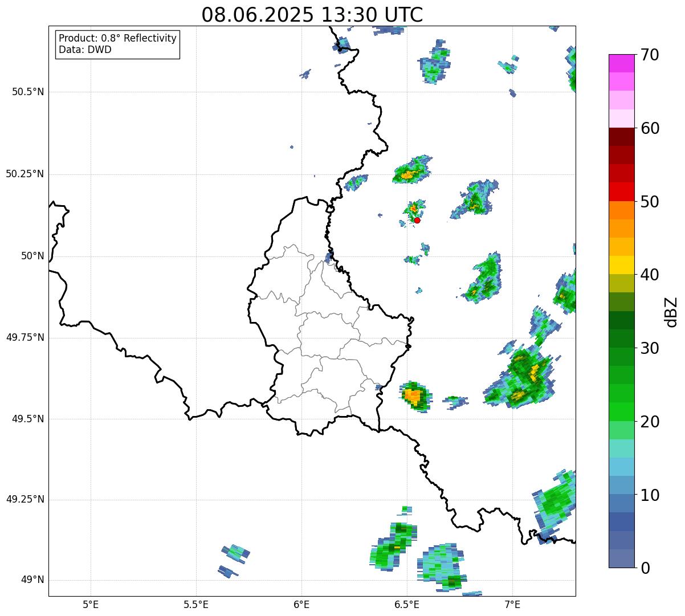Click the 50°N latitude label

pyautogui.click(x=32, y=256)
